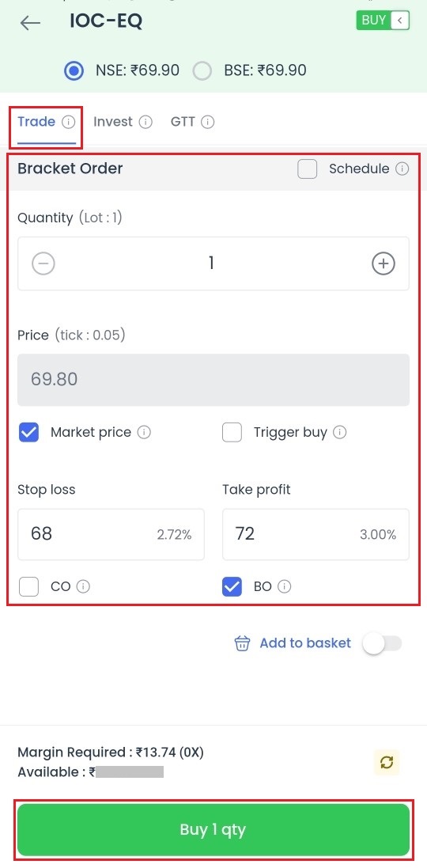Refresh margin with the yellow reload icon
The image size is (427, 868).
[x=387, y=762]
